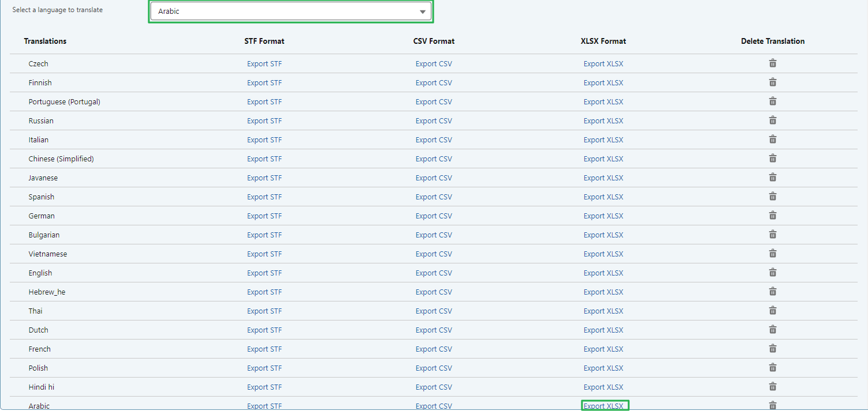Open the language selection dropdown
This screenshot has width=868, height=411.
coord(291,11)
